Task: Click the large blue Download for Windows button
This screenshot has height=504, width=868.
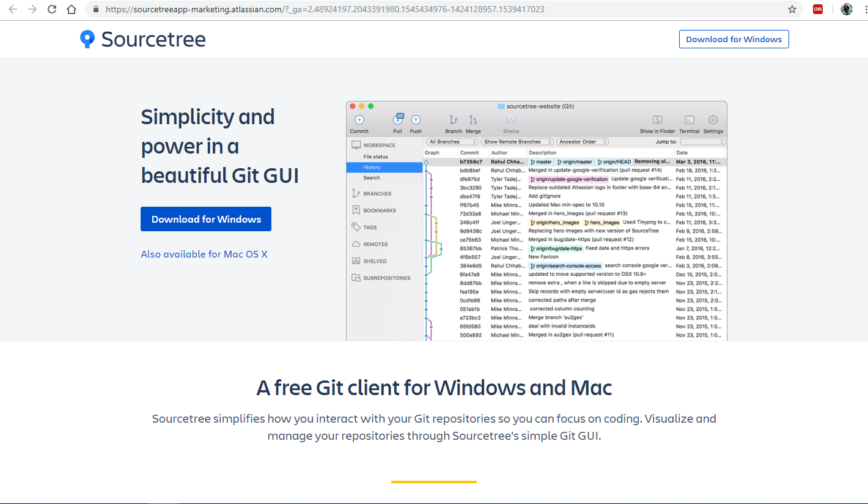Action: coord(206,219)
